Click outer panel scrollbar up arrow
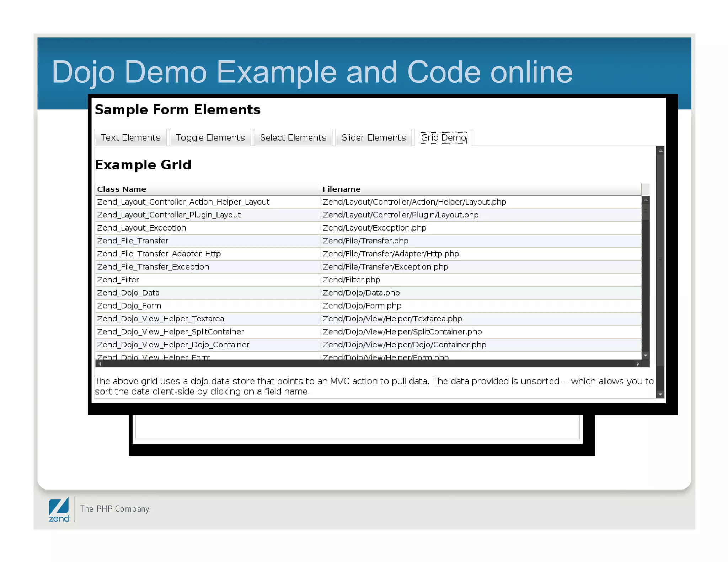Screen dimensions: 728x562 point(660,151)
